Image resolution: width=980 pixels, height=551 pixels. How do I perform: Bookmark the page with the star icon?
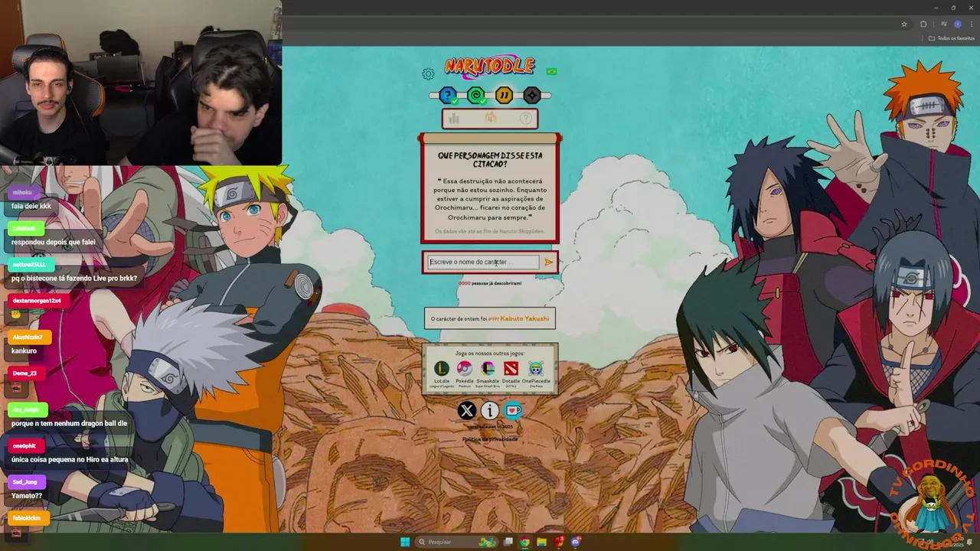pos(904,24)
